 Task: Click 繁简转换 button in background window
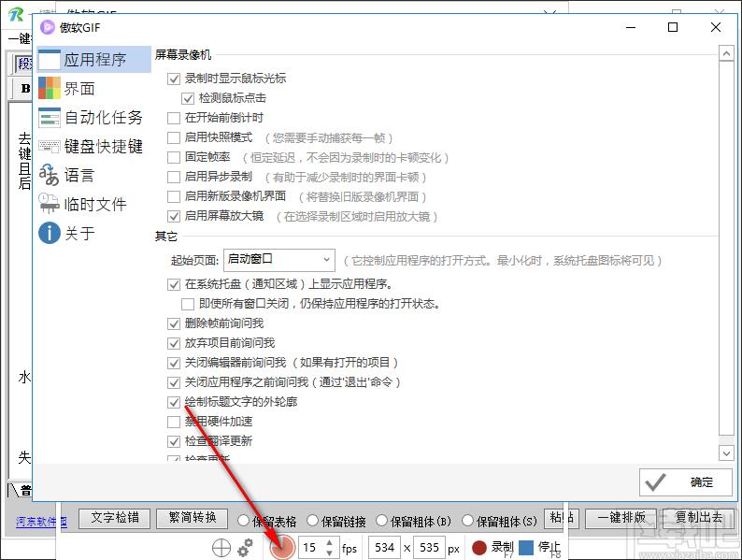click(x=193, y=518)
